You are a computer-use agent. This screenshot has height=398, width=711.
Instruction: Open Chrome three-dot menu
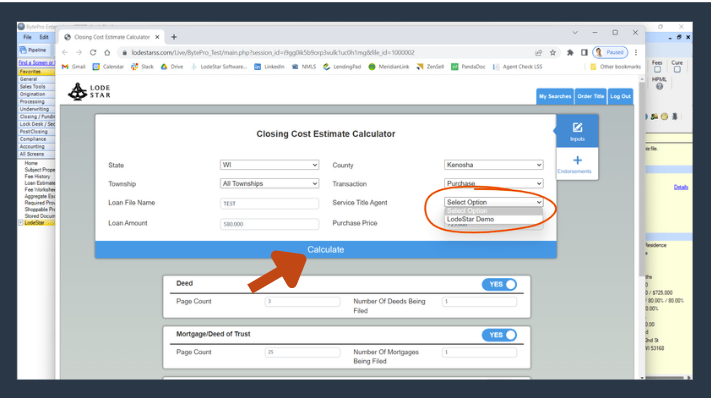click(x=636, y=53)
